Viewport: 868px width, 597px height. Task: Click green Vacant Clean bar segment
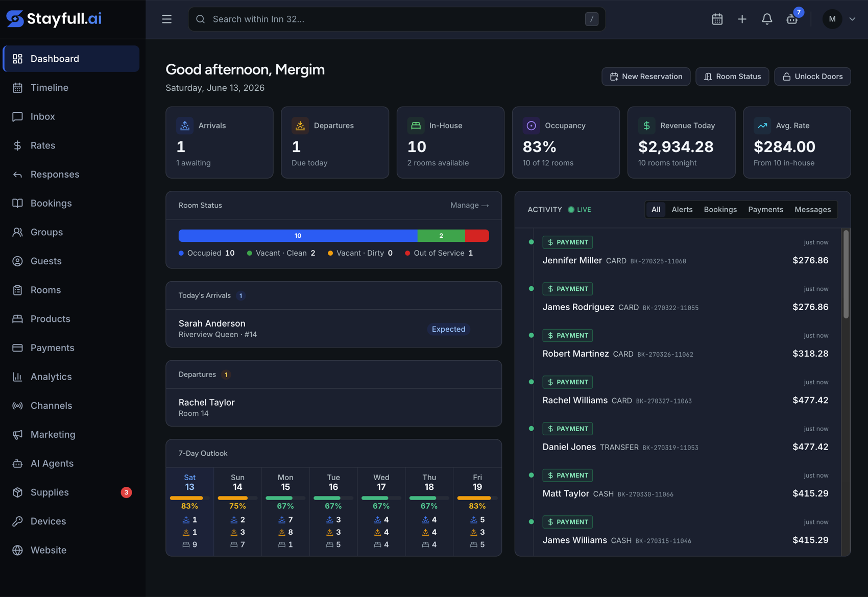click(x=441, y=236)
